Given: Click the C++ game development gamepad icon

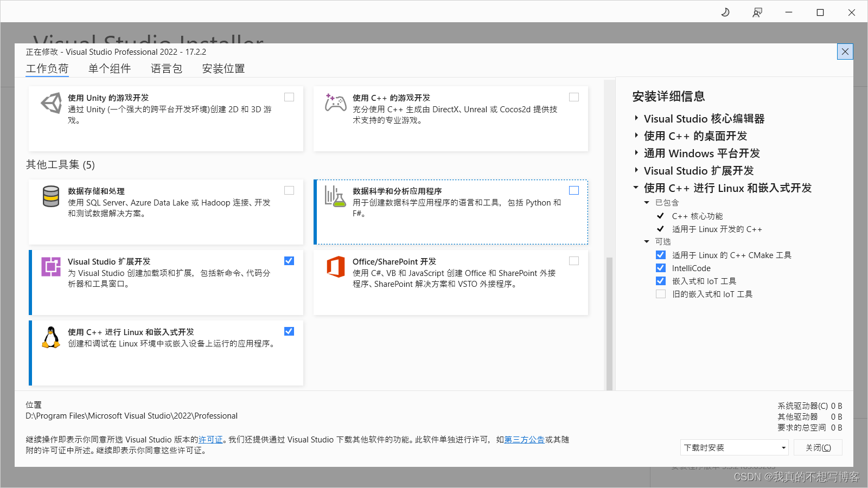Looking at the screenshot, I should coord(336,102).
